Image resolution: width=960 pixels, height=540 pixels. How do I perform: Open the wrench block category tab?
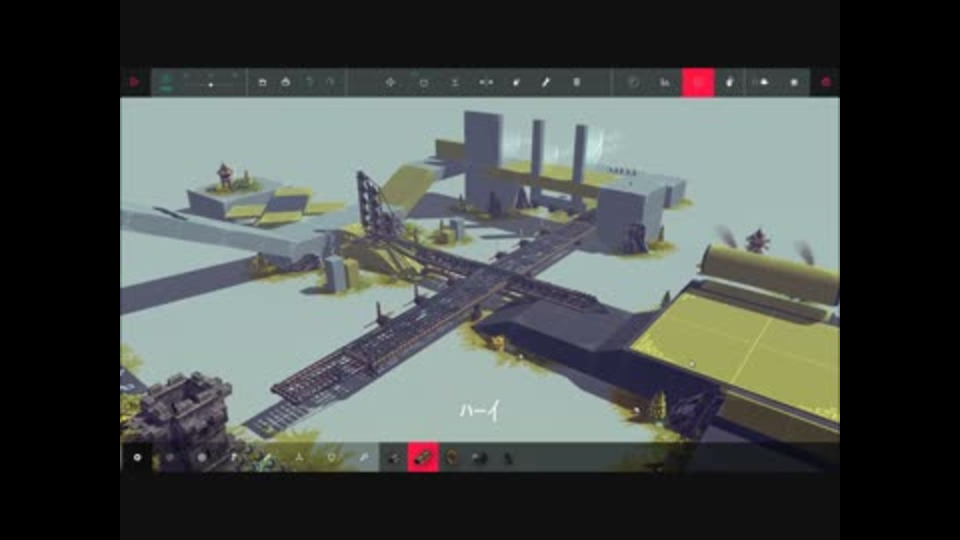coord(364,457)
